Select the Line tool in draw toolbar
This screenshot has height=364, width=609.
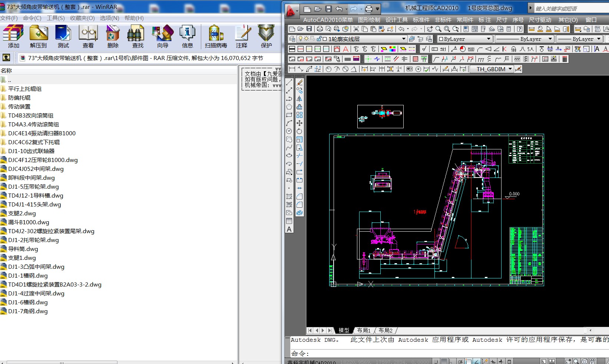coord(289,82)
